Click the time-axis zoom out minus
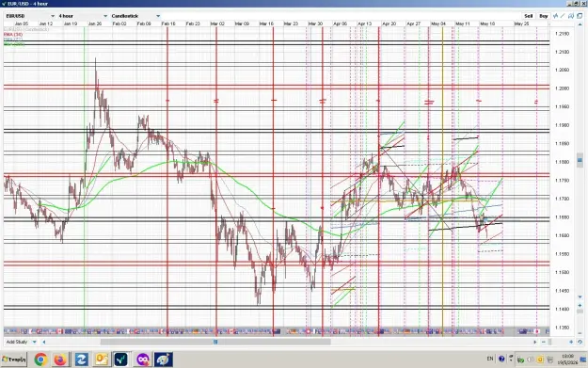Screen dimensions: 588x368 (x=544, y=342)
